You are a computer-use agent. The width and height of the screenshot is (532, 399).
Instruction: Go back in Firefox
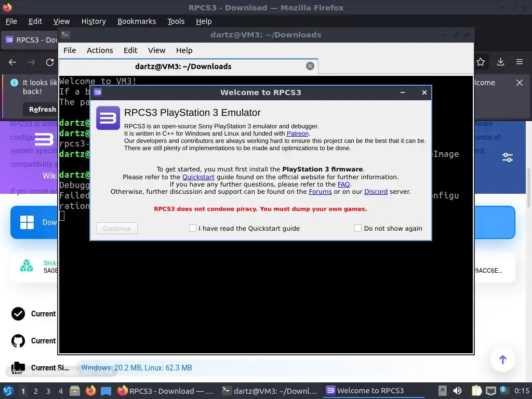12,62
